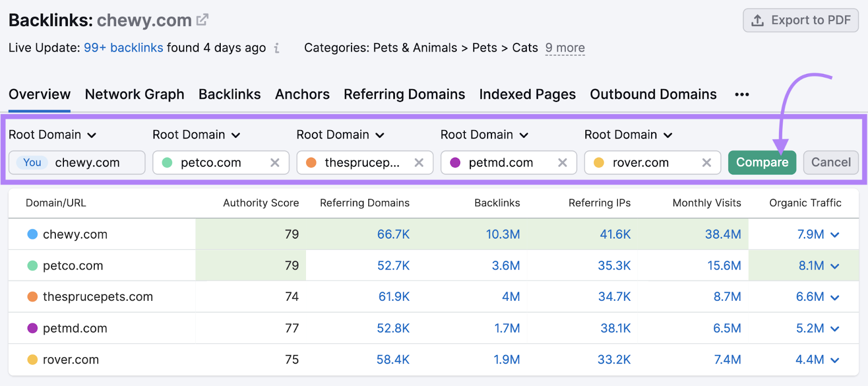Clear the thesprucepets domain field
Screen dimensions: 868x386
point(419,163)
